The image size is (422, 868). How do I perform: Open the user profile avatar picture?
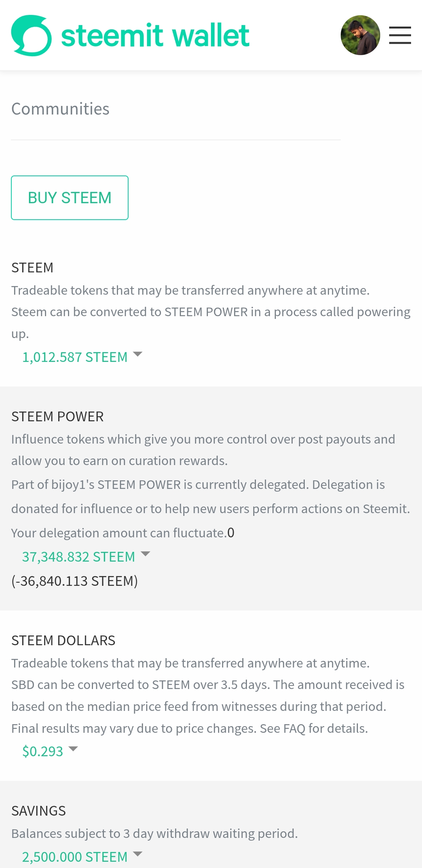click(x=360, y=35)
